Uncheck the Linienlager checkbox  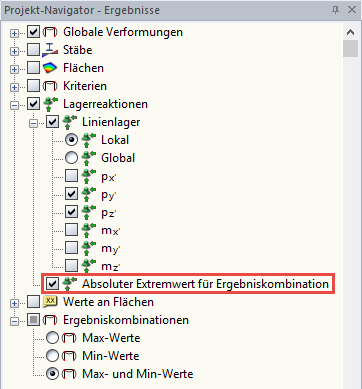(x=52, y=122)
